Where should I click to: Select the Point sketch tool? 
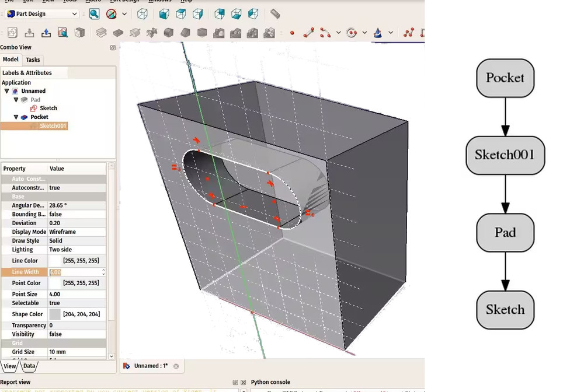click(x=291, y=33)
